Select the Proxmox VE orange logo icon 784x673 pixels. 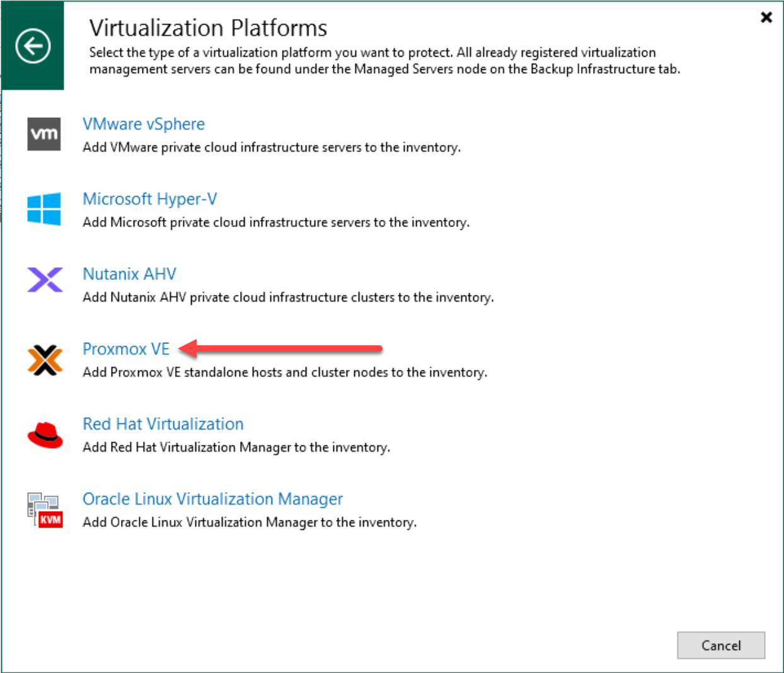click(x=44, y=359)
